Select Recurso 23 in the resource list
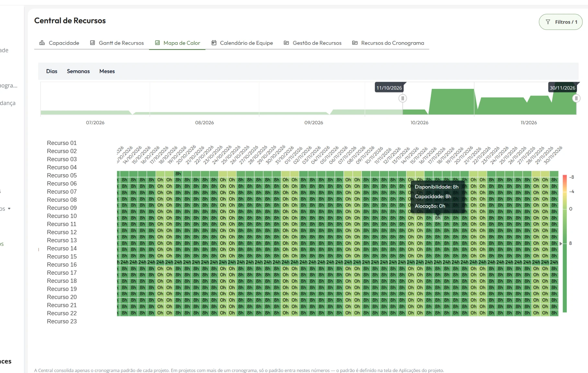Image resolution: width=588 pixels, height=373 pixels. (62, 321)
